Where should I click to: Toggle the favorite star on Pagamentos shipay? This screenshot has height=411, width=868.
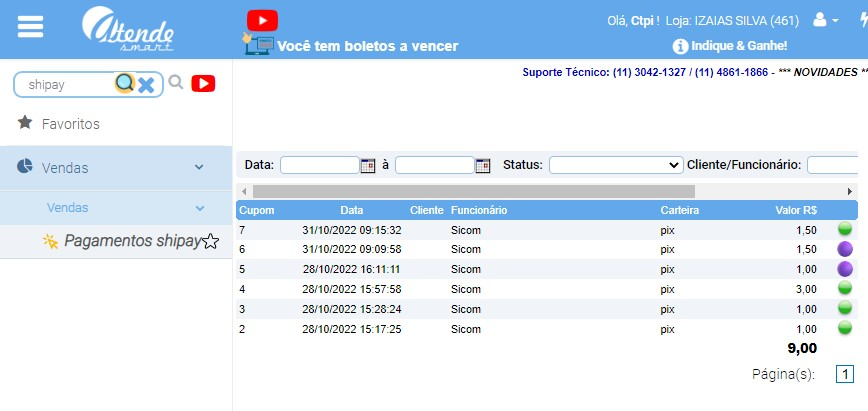pyautogui.click(x=211, y=241)
